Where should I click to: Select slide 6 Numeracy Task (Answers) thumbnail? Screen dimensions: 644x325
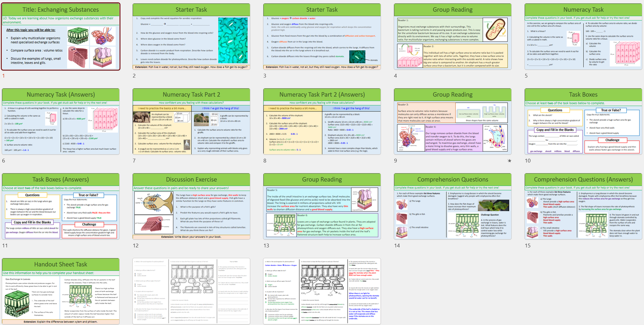[61, 121]
